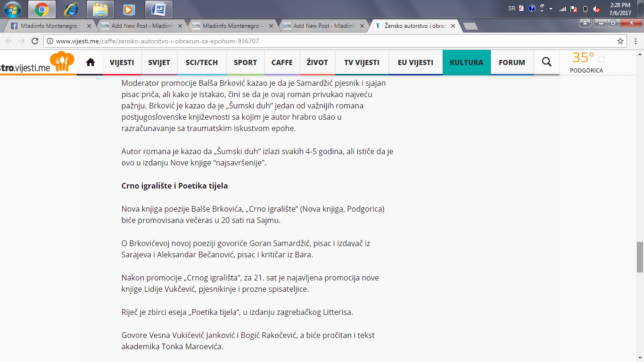This screenshot has height=362, width=644.
Task: Bookmark this page with the star icon
Action: (x=620, y=41)
